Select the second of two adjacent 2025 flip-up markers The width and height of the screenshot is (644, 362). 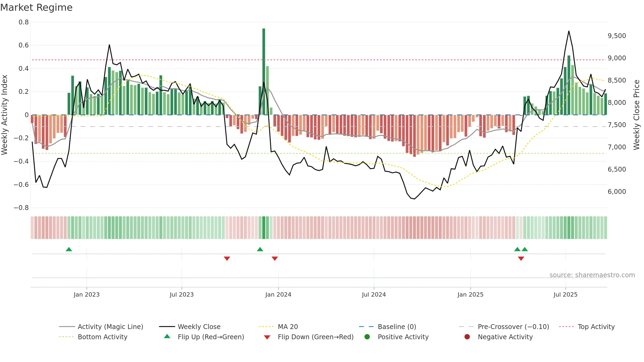[525, 249]
